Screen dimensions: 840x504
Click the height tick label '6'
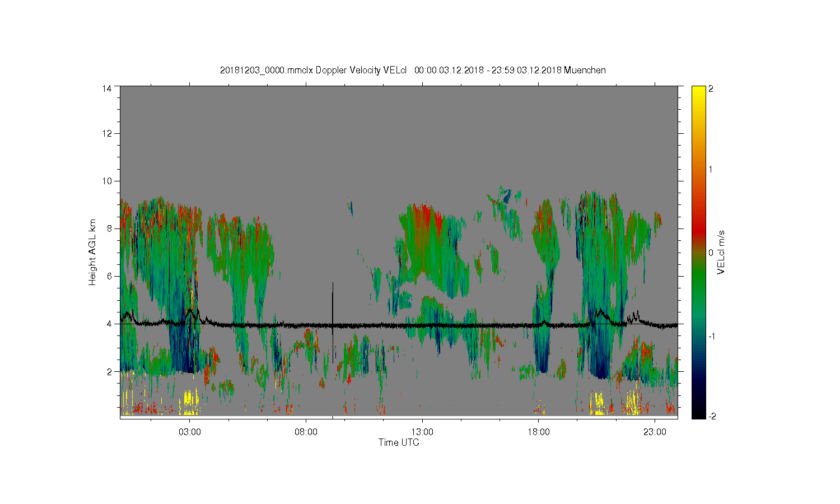(109, 276)
